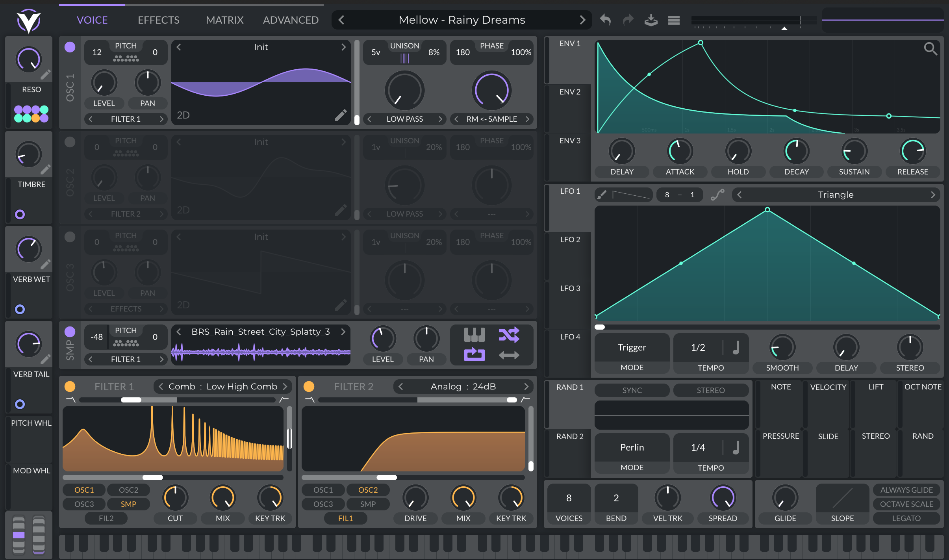Click OSC 1 wavetable edit pencil icon
Screen dimensions: 949x560
coord(341,115)
